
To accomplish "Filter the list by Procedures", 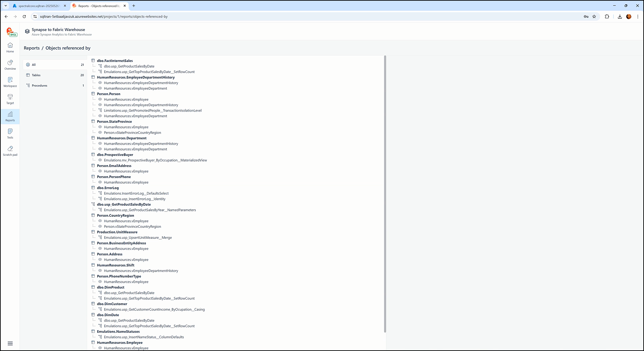I will coord(55,85).
